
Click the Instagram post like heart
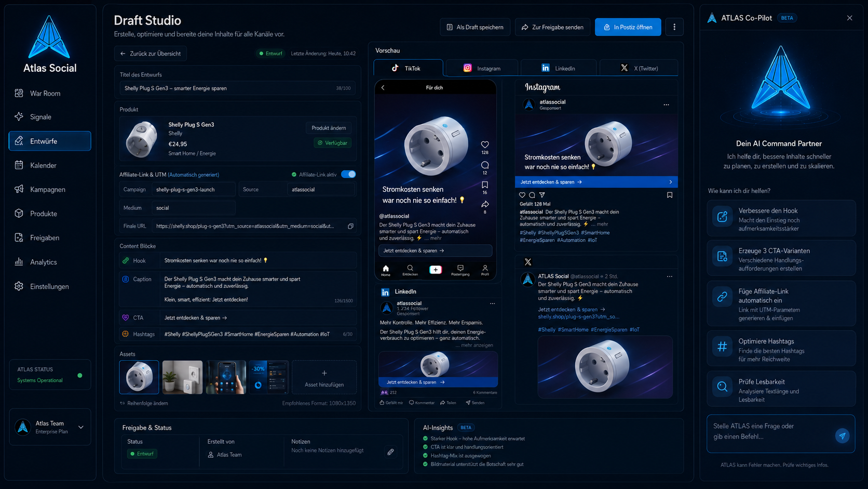(522, 195)
